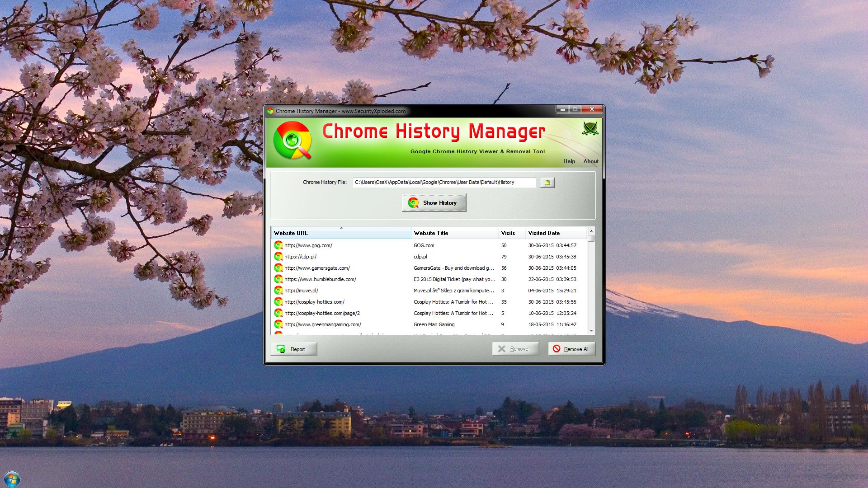This screenshot has width=868, height=488.
Task: Click the folder browse icon for Chrome History File
Action: tap(547, 183)
